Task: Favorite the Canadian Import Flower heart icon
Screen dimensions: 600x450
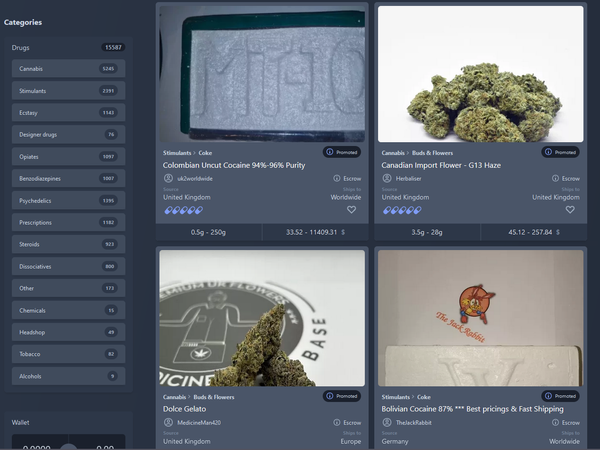Action: 569,210
